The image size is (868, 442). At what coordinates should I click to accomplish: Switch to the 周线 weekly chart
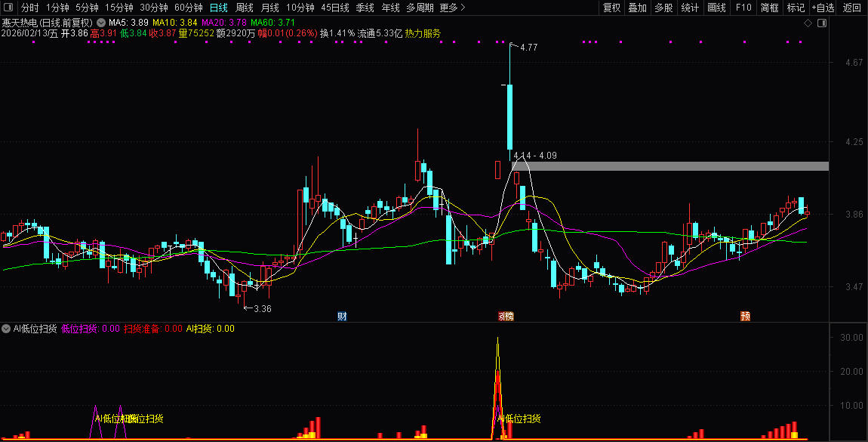click(244, 8)
